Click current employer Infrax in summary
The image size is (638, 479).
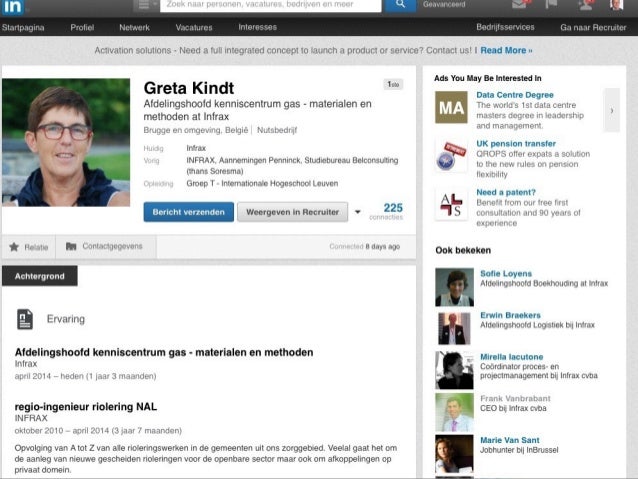pos(196,148)
